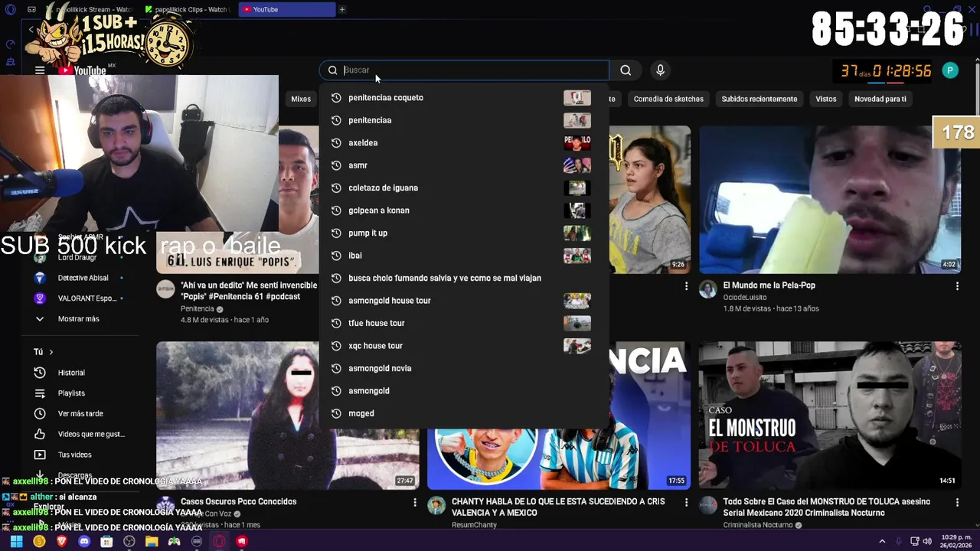Switch to papolilkick Clips tab

click(x=188, y=9)
